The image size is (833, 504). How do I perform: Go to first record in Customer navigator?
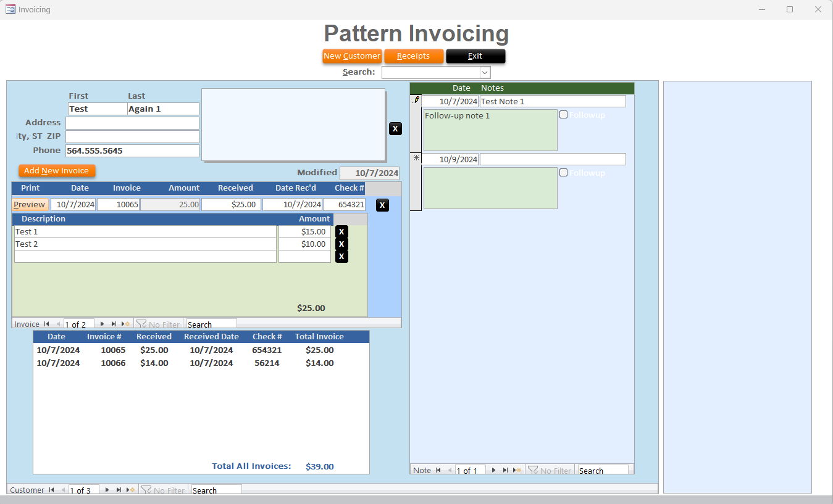coord(52,490)
